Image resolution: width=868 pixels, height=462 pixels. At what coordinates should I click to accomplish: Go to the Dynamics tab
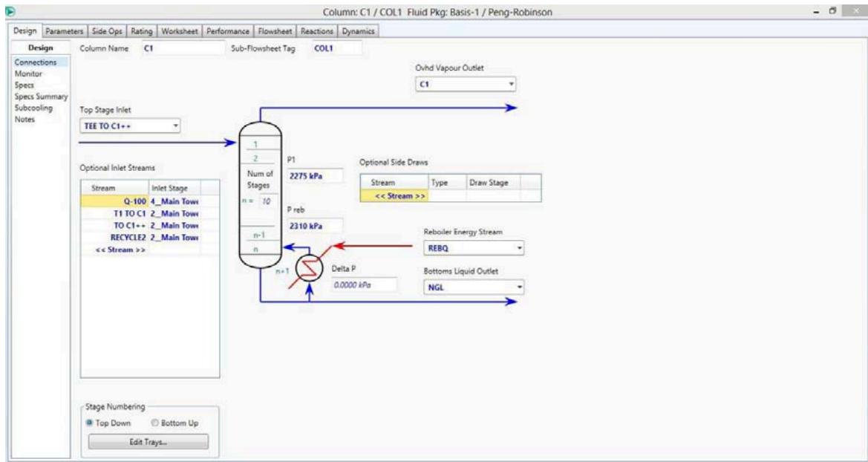click(x=361, y=31)
